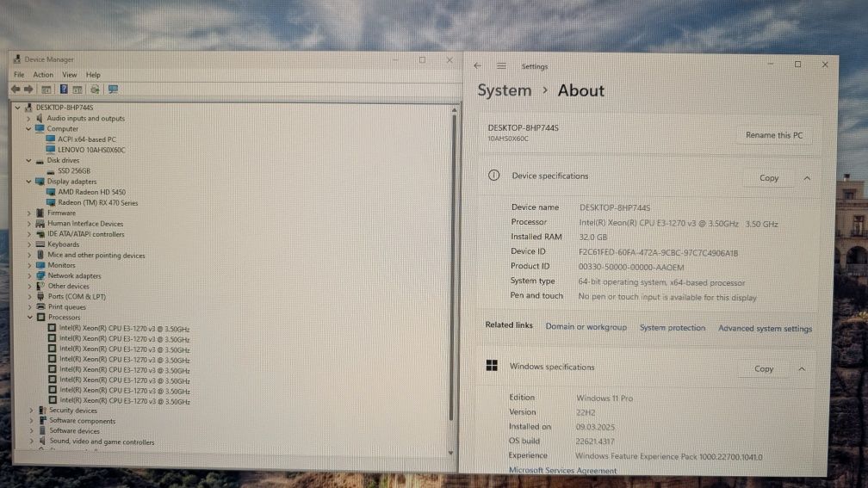
Task: Collapse the DESKTOP-8HP744S root node
Action: pos(18,108)
